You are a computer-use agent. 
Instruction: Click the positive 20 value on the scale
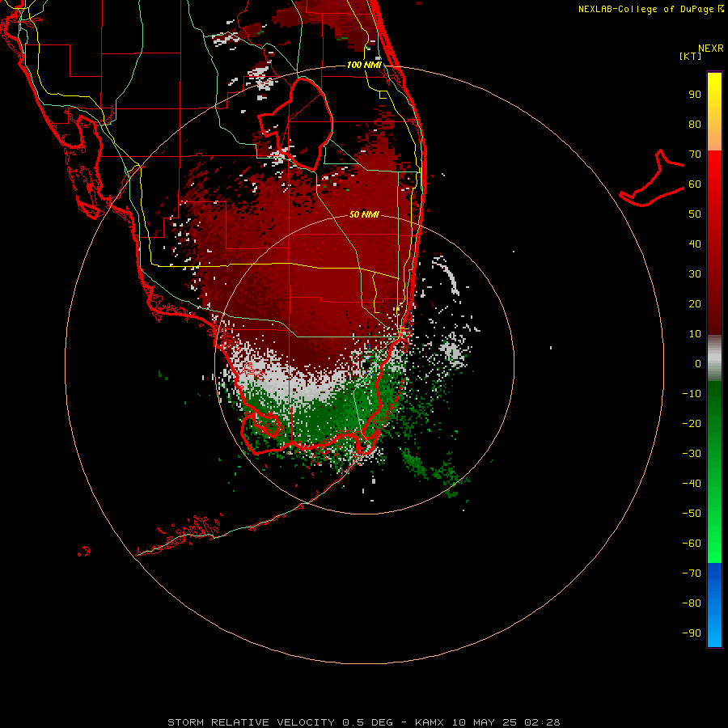[695, 304]
